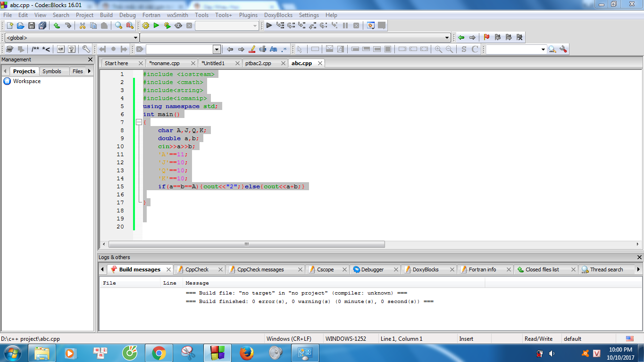Click the New file toolbar icon
Viewport: 644px width, 362px height.
pyautogui.click(x=9, y=25)
